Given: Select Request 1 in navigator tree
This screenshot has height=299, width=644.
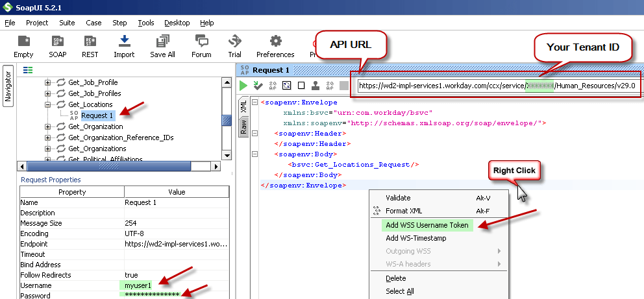Looking at the screenshot, I should [x=97, y=115].
